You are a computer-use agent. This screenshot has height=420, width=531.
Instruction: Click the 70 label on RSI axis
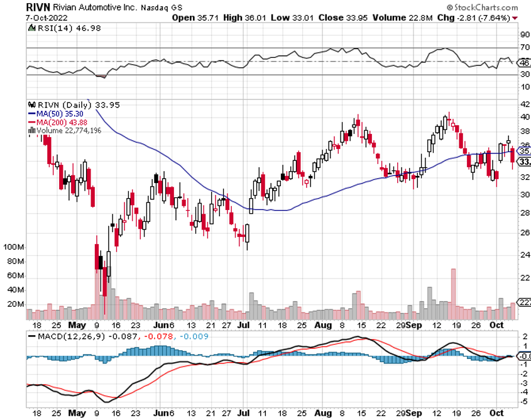525,47
